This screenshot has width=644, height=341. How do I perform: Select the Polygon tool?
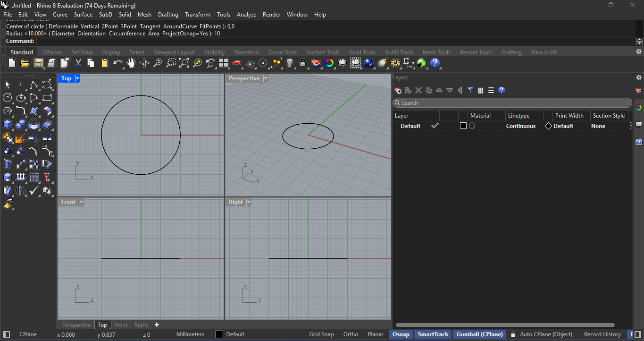pyautogui.click(x=7, y=111)
